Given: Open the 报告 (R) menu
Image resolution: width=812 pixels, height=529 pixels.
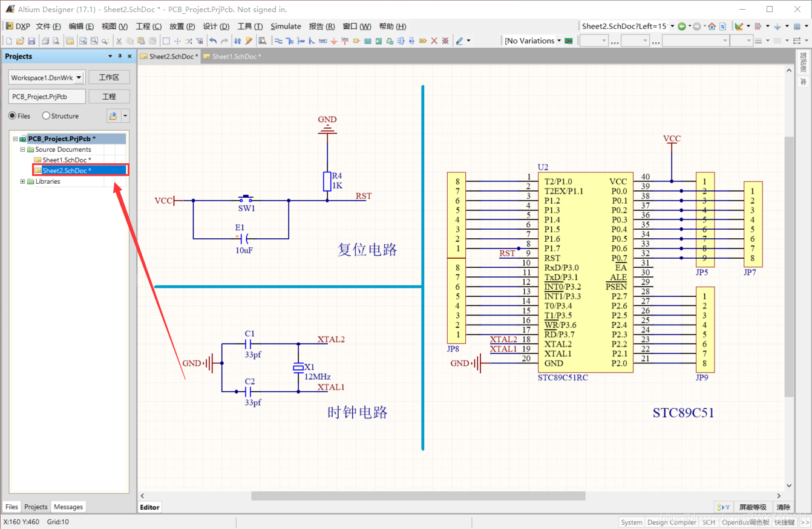Looking at the screenshot, I should 322,26.
